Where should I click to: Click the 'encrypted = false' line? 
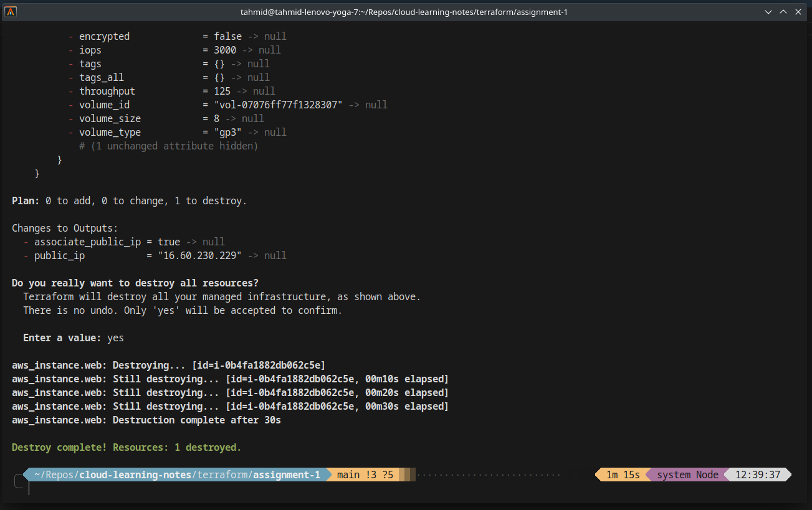click(178, 36)
